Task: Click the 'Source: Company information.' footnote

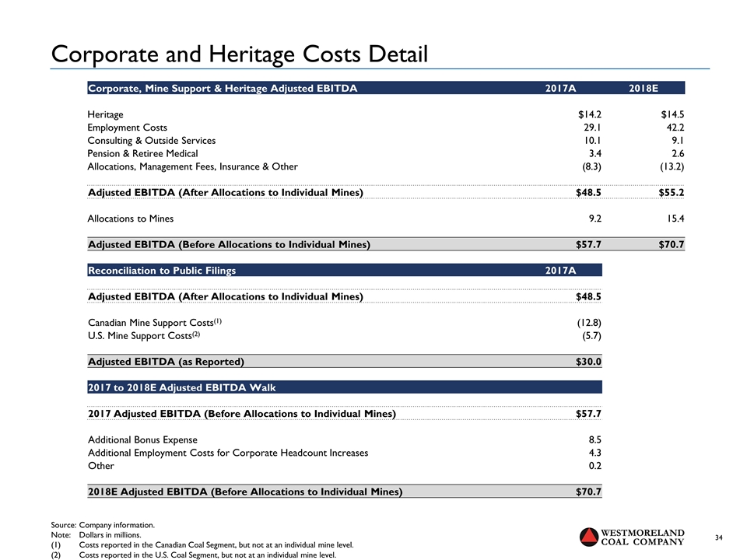Action: tap(103, 525)
